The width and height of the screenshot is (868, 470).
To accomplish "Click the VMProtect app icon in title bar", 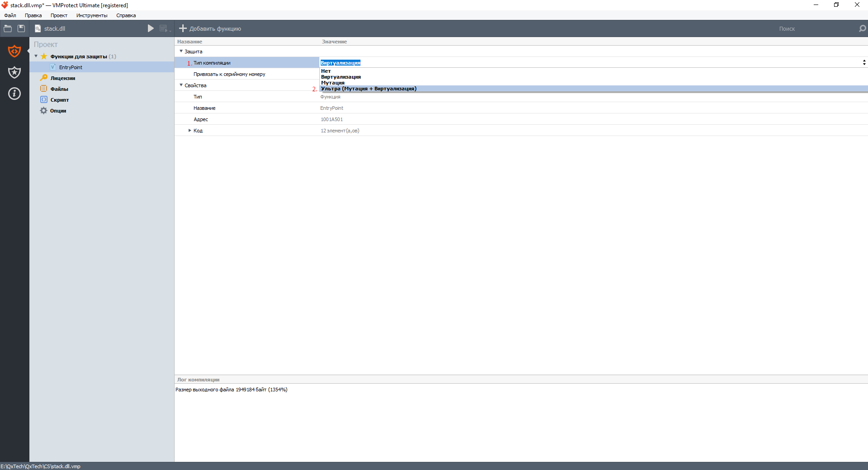I will 5,5.
